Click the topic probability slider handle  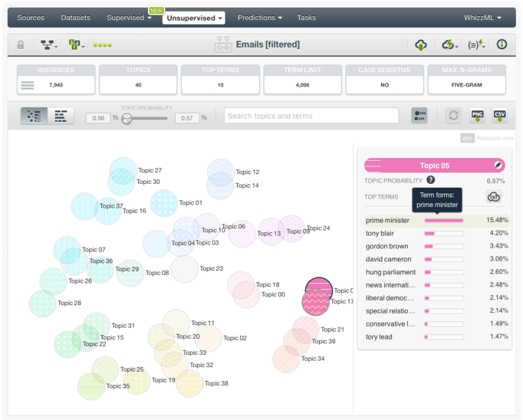pyautogui.click(x=127, y=118)
